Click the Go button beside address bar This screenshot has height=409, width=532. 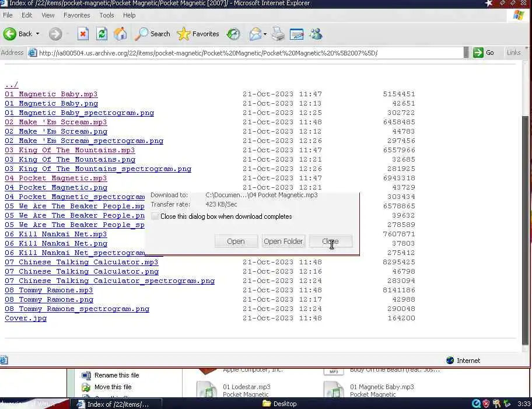[x=484, y=53]
